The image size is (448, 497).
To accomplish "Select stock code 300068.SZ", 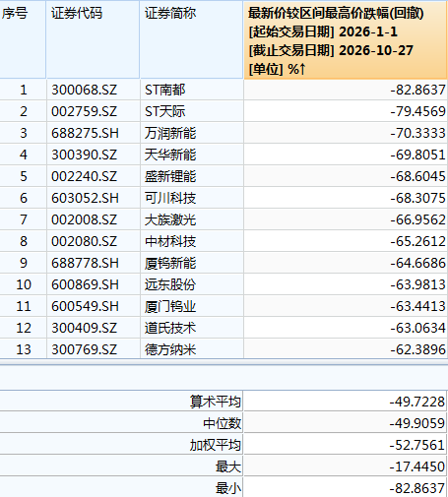I will point(85,90).
